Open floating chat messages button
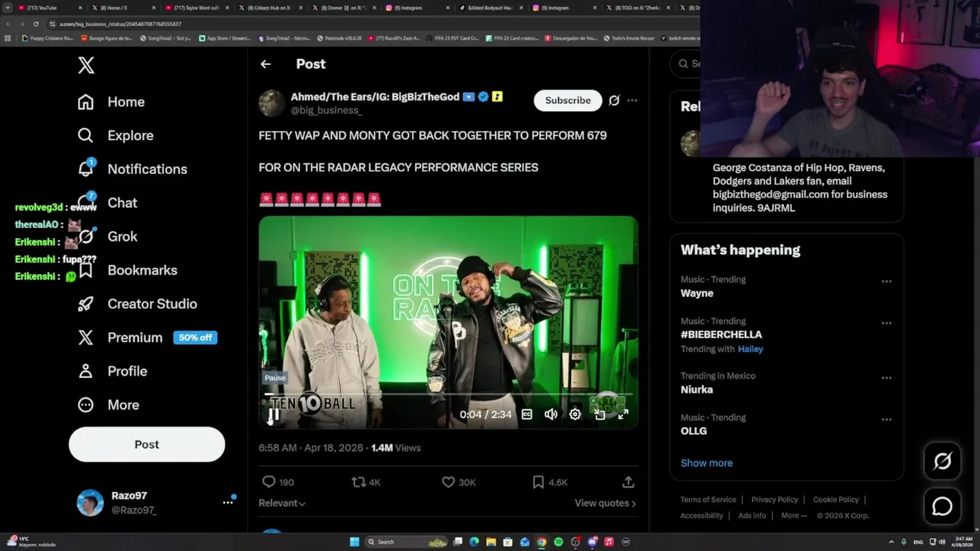This screenshot has width=980, height=551. pos(942,507)
